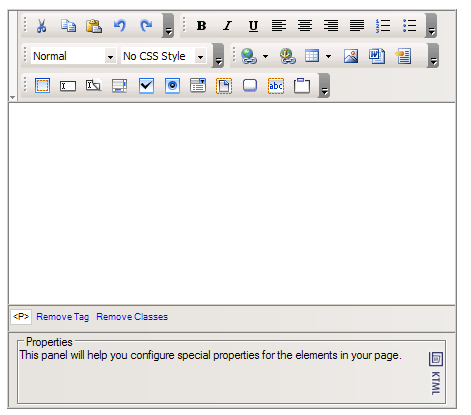Insert a numbered list
Screen dimensions: 471x415
383,26
